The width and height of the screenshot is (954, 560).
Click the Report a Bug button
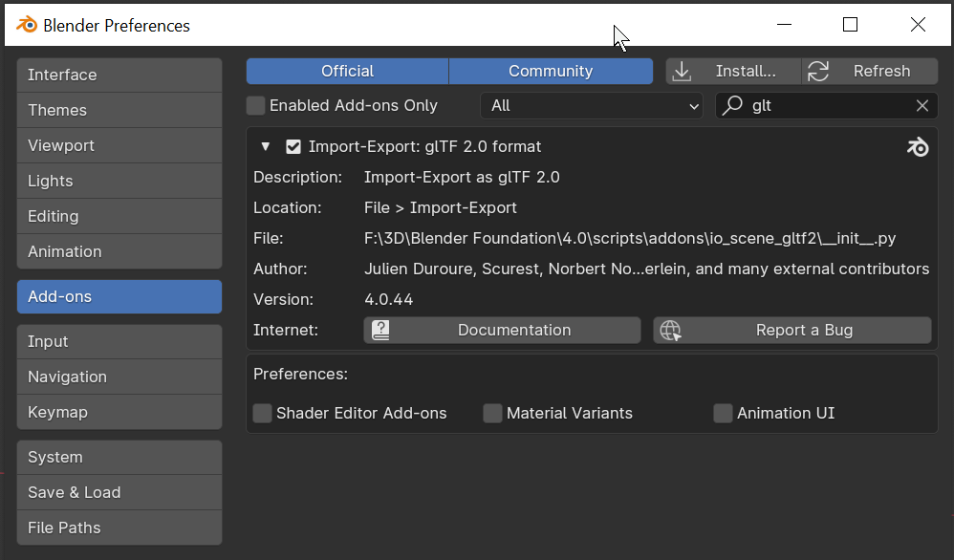pyautogui.click(x=792, y=330)
